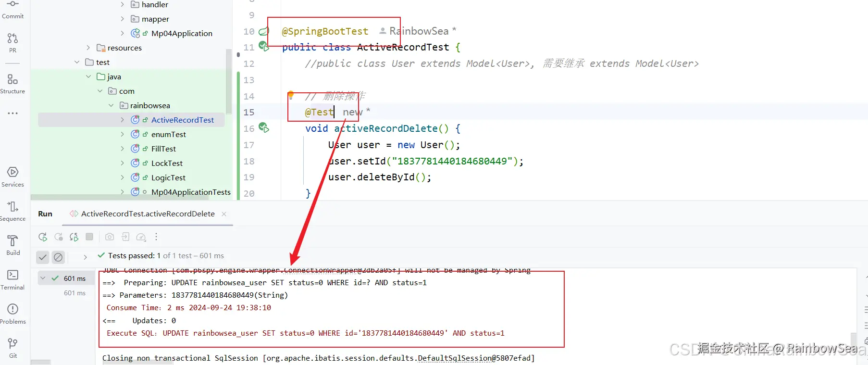Click the activeRecordDelete method name

click(x=386, y=128)
